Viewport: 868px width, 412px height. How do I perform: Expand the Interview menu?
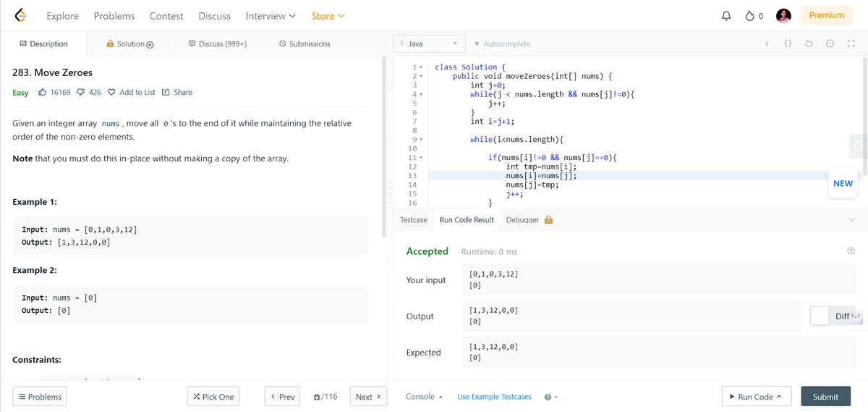pos(271,16)
